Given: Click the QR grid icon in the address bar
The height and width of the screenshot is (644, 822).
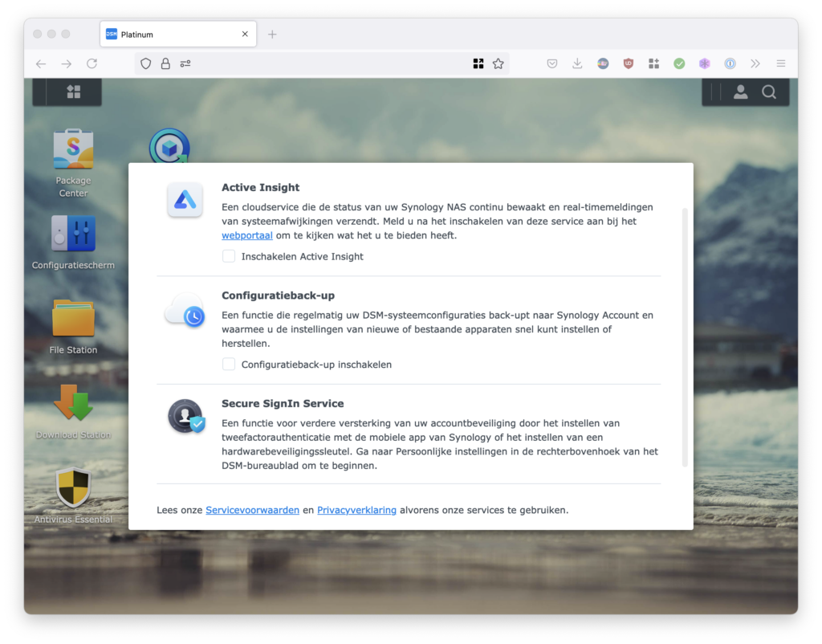Looking at the screenshot, I should click(478, 64).
